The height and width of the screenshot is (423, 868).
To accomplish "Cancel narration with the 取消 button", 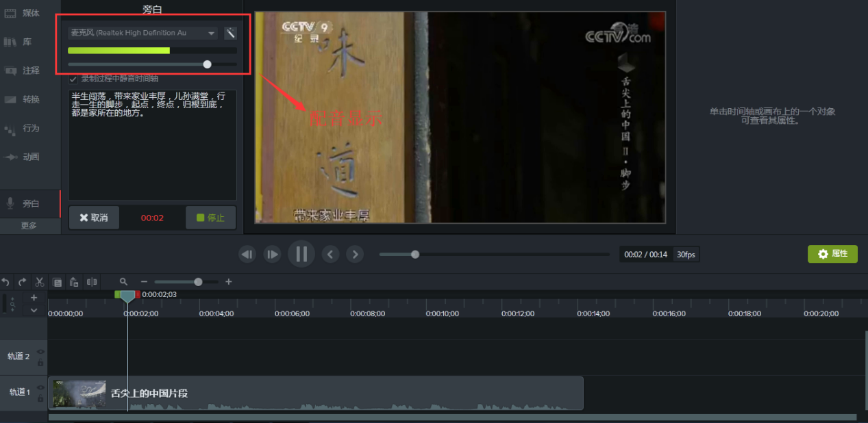I will pyautogui.click(x=94, y=218).
